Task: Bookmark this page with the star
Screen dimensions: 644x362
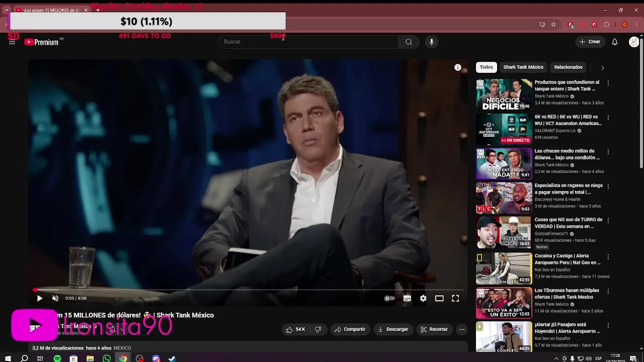Action: tap(553, 24)
